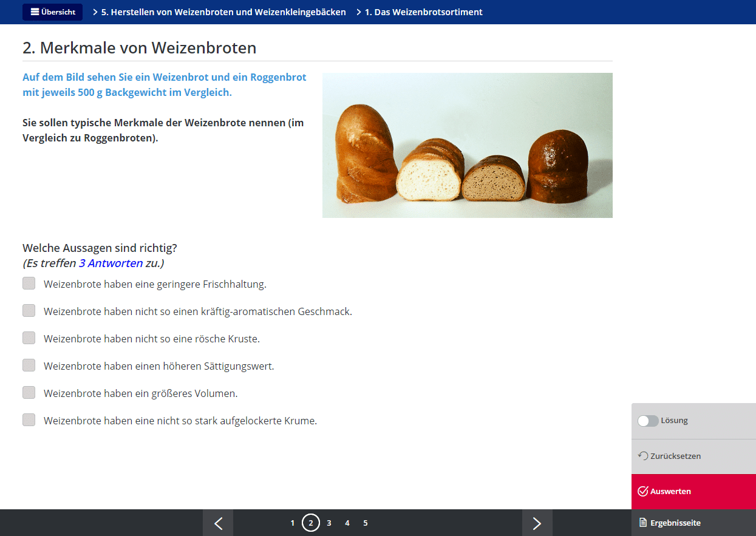Go to previous page arrow
The image size is (756, 536).
tap(218, 523)
